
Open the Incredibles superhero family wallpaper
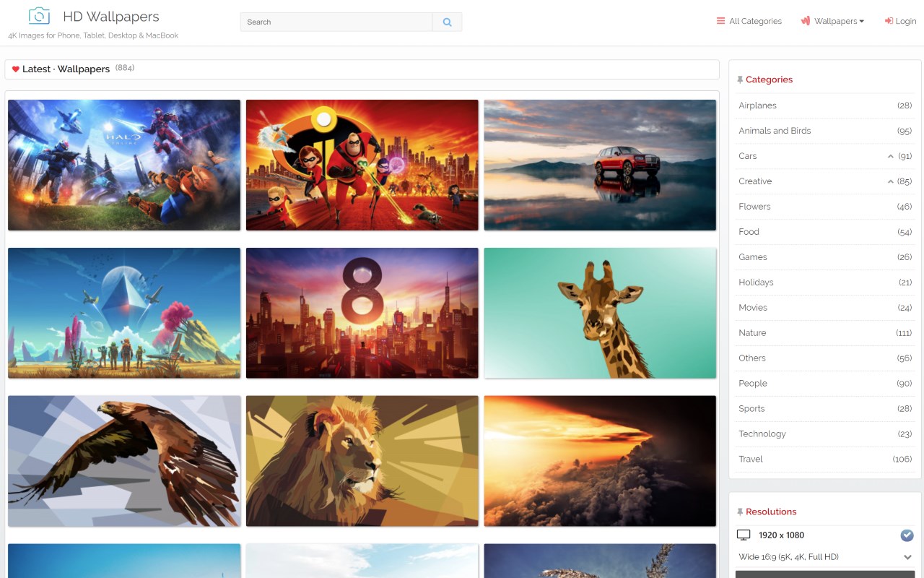[362, 165]
